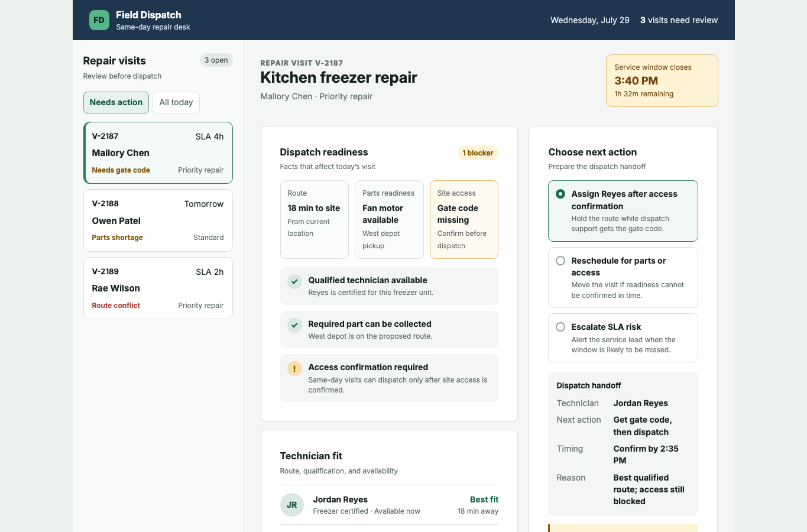Click the Best fit label

pyautogui.click(x=484, y=499)
